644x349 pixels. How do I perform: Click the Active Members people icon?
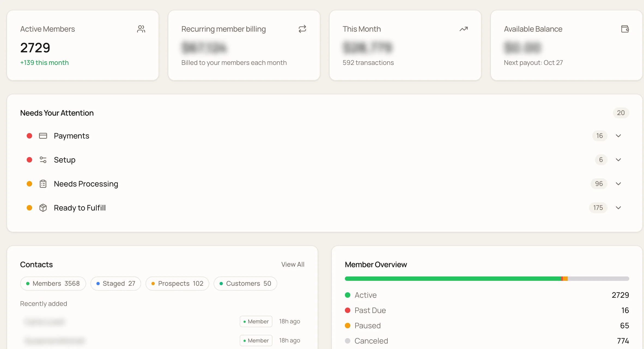coord(141,29)
